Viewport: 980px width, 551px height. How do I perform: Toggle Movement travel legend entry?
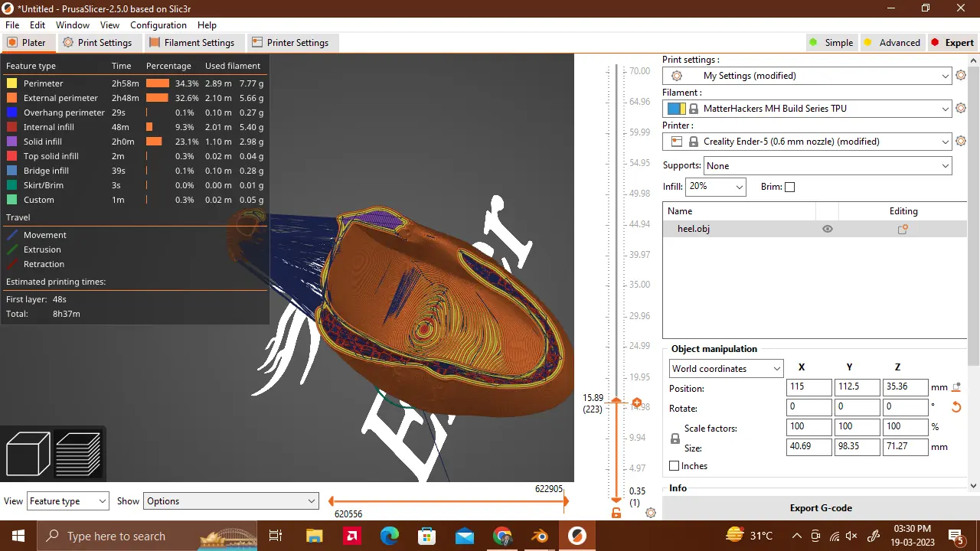[x=36, y=235]
